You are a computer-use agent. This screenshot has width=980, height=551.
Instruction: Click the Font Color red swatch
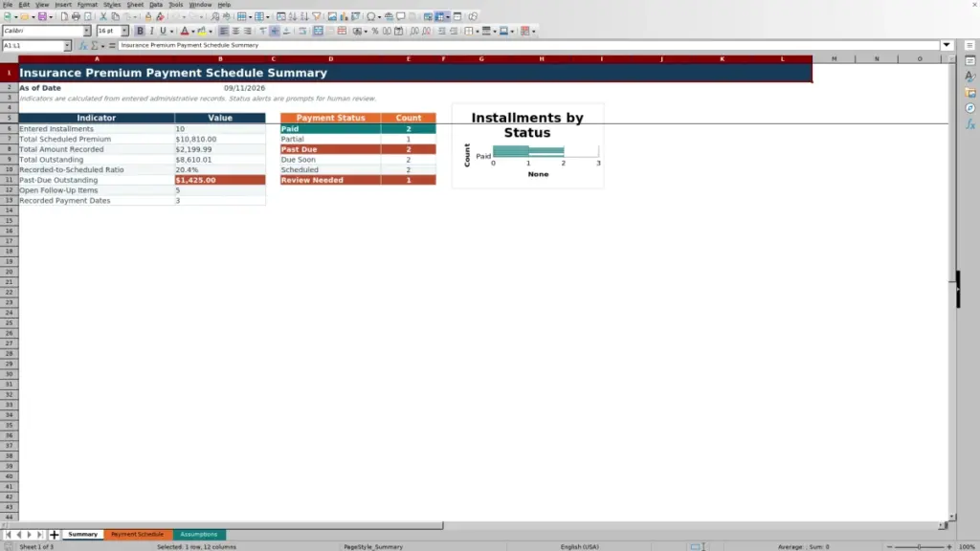pyautogui.click(x=185, y=31)
